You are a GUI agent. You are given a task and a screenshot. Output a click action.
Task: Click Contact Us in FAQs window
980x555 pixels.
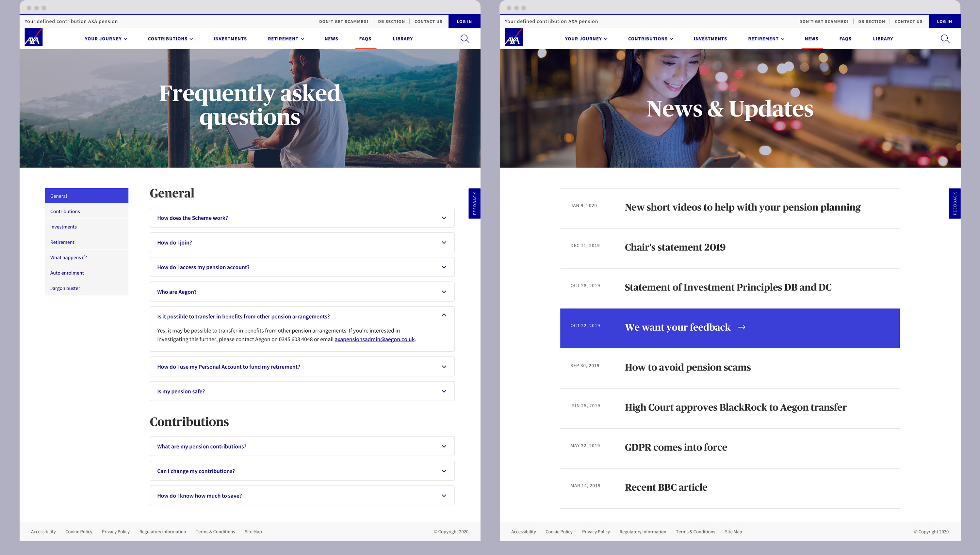point(428,22)
